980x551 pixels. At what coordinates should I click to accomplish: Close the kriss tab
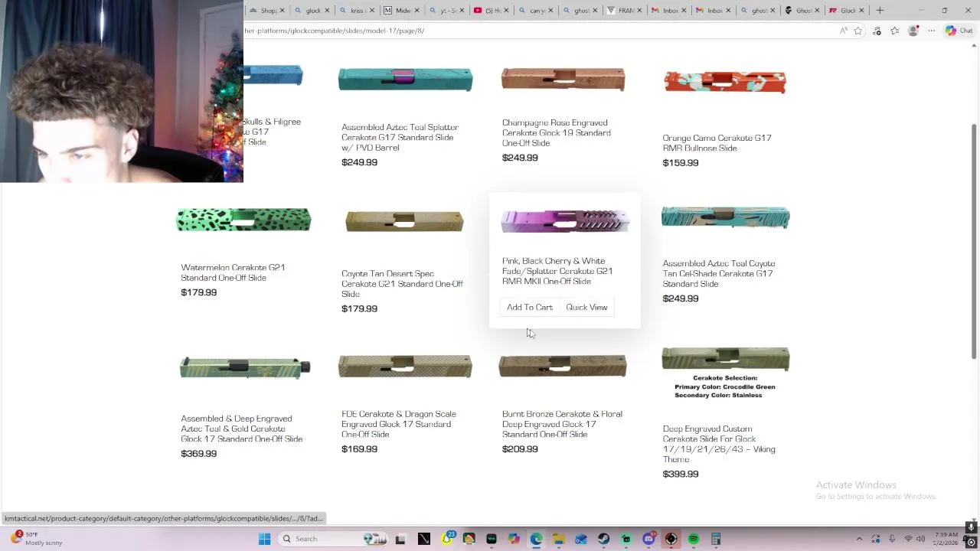[372, 11]
